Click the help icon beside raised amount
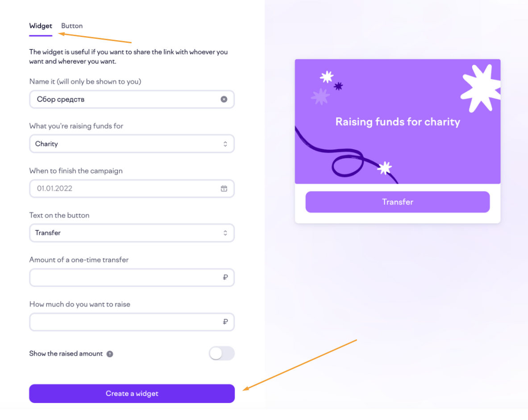The height and width of the screenshot is (420, 528). click(110, 354)
